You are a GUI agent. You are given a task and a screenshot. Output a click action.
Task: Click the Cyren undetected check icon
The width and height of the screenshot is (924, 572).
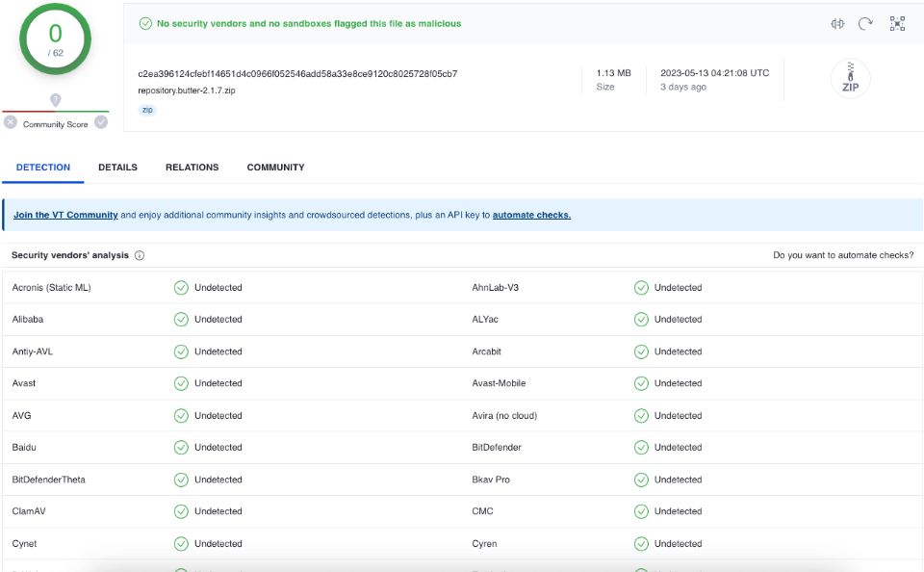(641, 544)
